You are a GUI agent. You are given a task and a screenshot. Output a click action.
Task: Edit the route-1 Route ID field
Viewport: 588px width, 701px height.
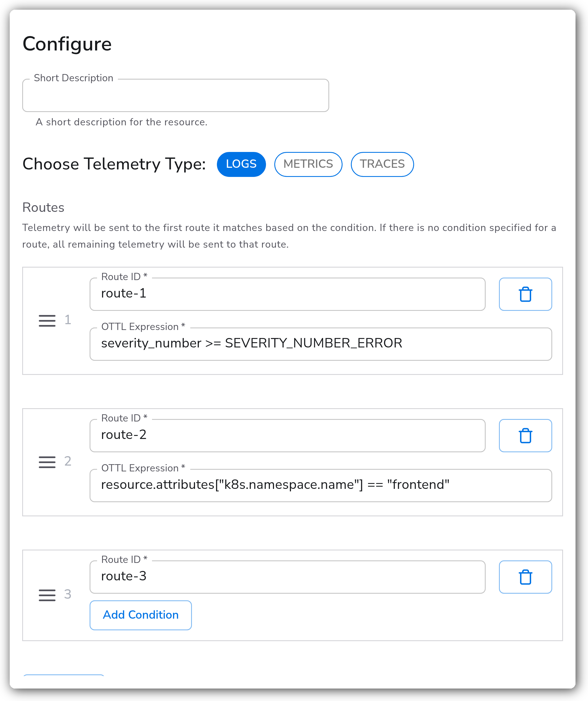tap(288, 294)
